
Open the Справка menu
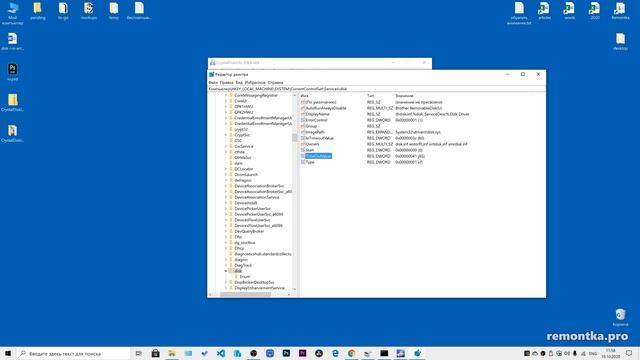[276, 82]
